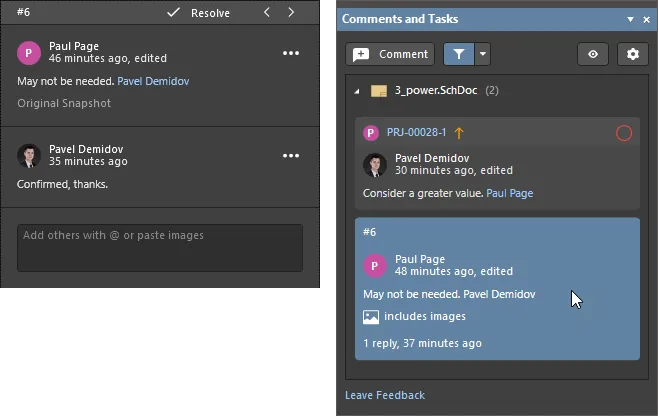Open the Comments and Tasks panel dropdown menu
The width and height of the screenshot is (658, 416).
pyautogui.click(x=630, y=19)
